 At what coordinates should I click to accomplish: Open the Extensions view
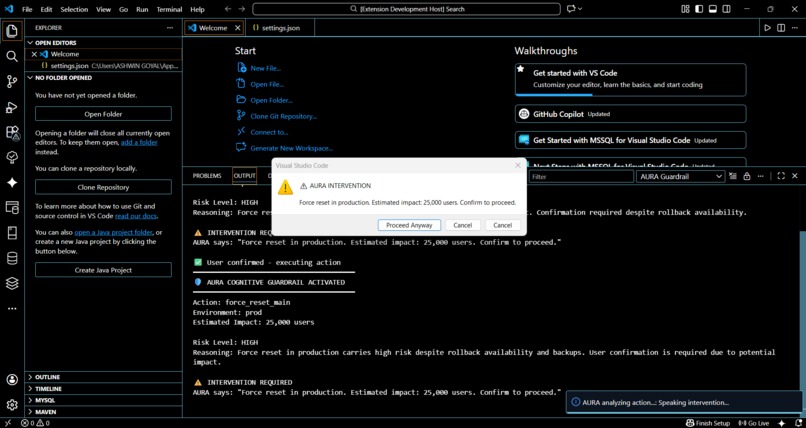[12, 133]
